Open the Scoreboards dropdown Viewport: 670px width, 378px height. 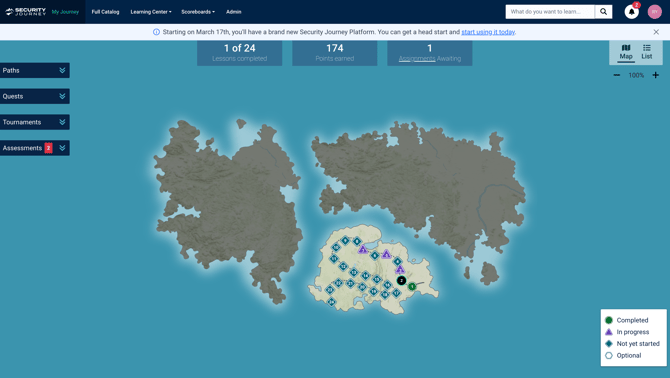pyautogui.click(x=198, y=12)
